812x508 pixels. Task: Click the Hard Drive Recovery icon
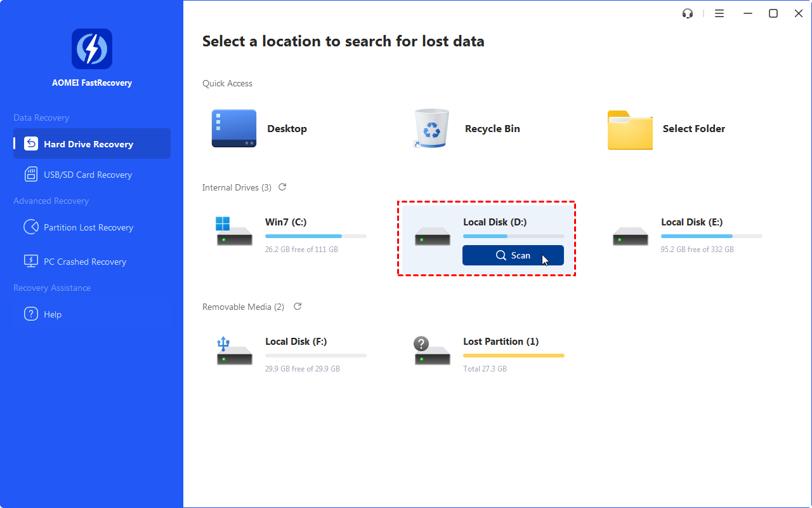pos(31,144)
